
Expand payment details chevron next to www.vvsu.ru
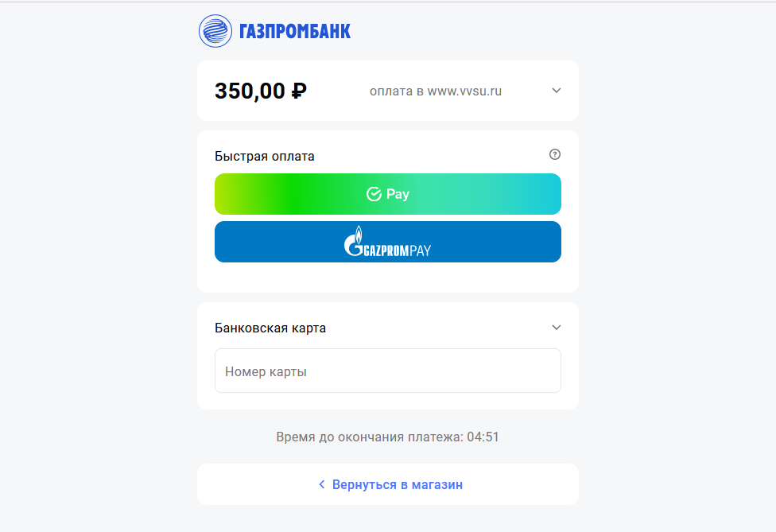557,91
